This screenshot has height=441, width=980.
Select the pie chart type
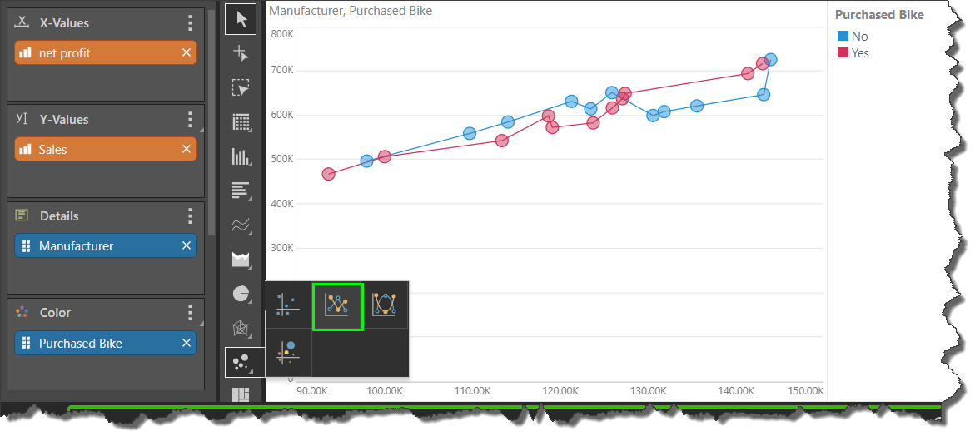pyautogui.click(x=241, y=294)
